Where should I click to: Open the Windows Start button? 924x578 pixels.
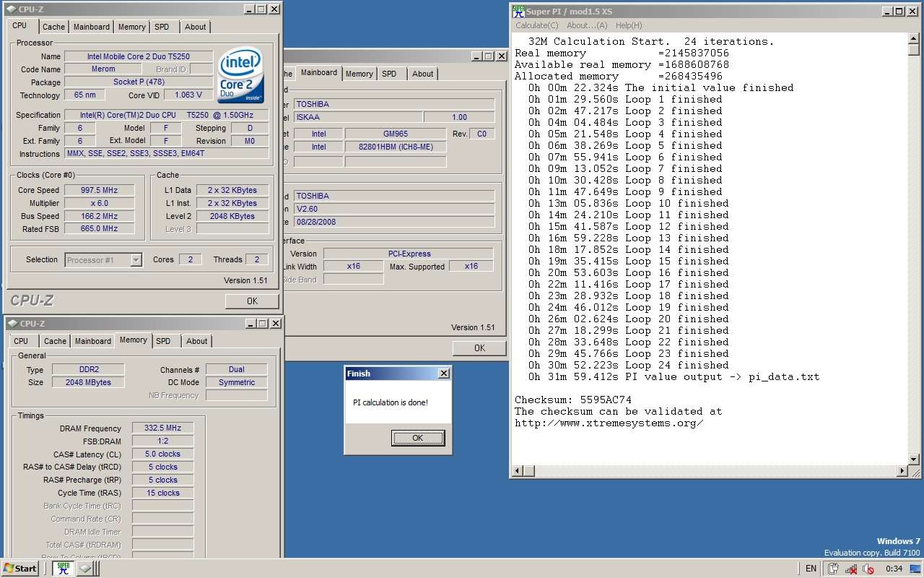click(19, 568)
